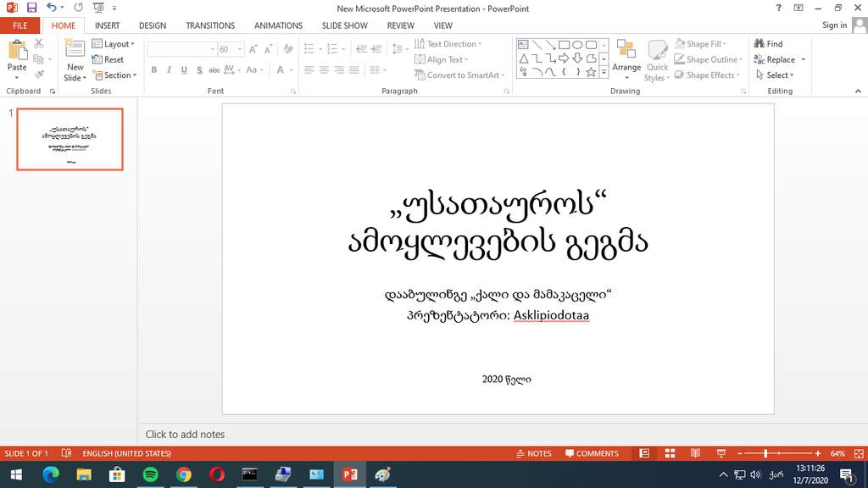Open the Section dropdown

(x=114, y=75)
